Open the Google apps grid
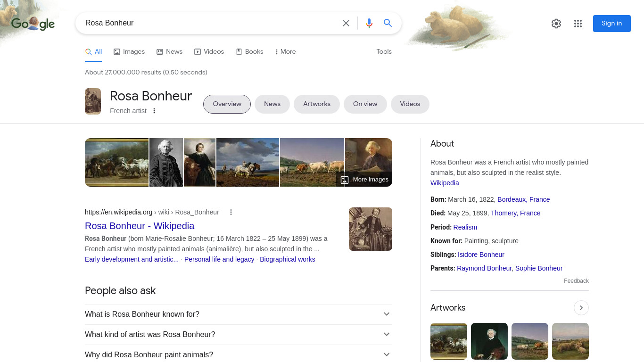 click(x=578, y=24)
